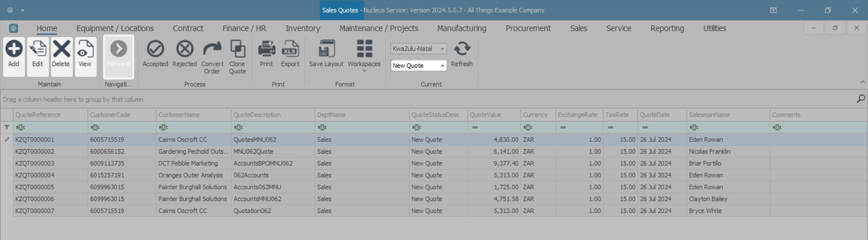This screenshot has height=240, width=868.
Task: Collapse the ribbon using the chevron
Action: 863,82
